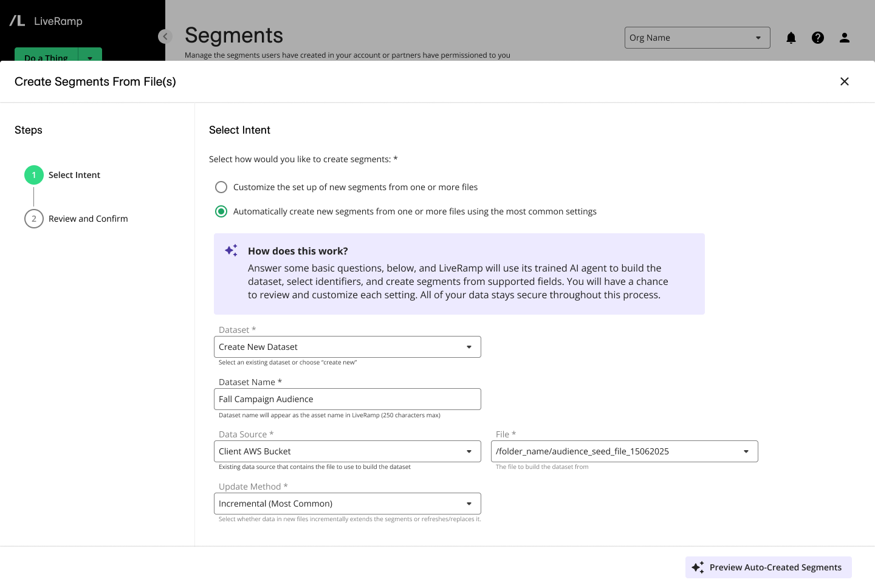875x588 pixels.
Task: Open the user account profile icon
Action: click(x=845, y=38)
